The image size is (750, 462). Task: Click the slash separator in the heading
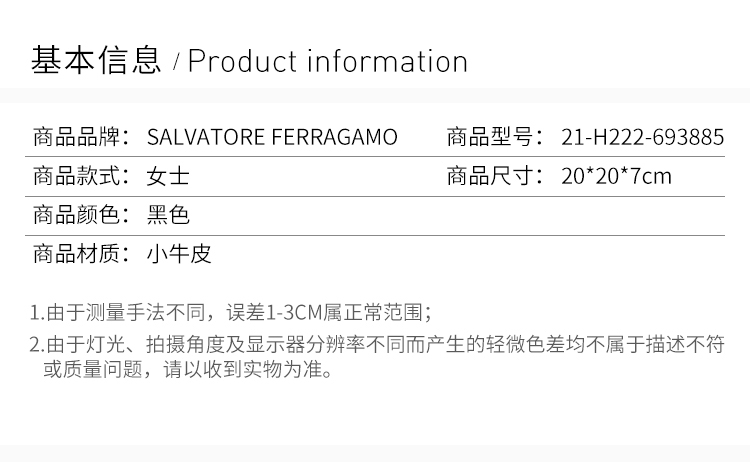[x=176, y=63]
